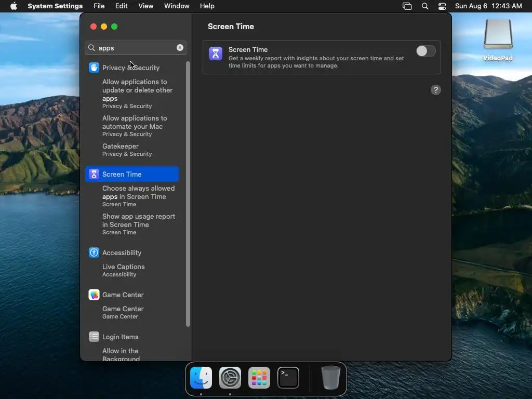
Task: Open 'Allow applications to automate your Mac'
Action: click(x=135, y=126)
